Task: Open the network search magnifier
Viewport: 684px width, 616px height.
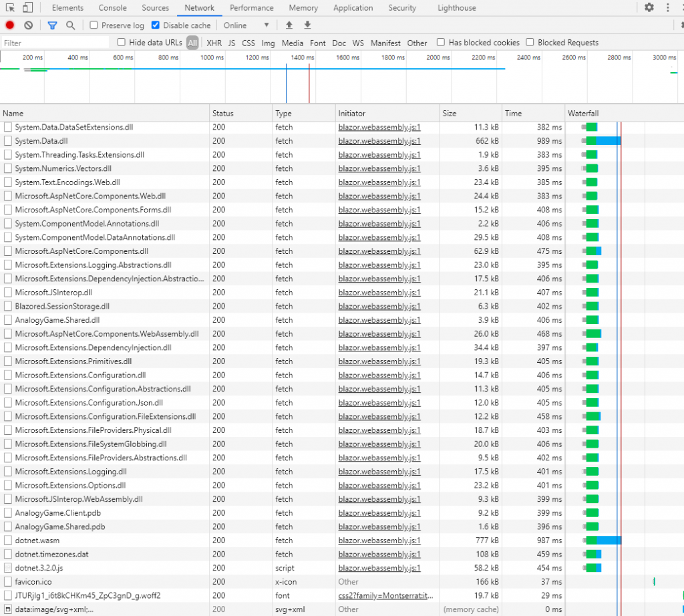Action: (x=71, y=25)
